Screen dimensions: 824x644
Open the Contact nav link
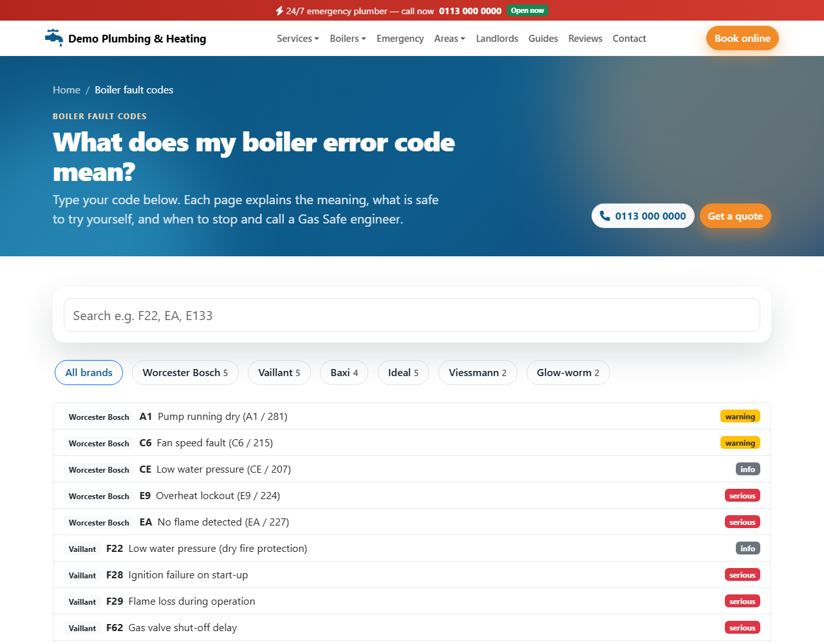pos(629,39)
